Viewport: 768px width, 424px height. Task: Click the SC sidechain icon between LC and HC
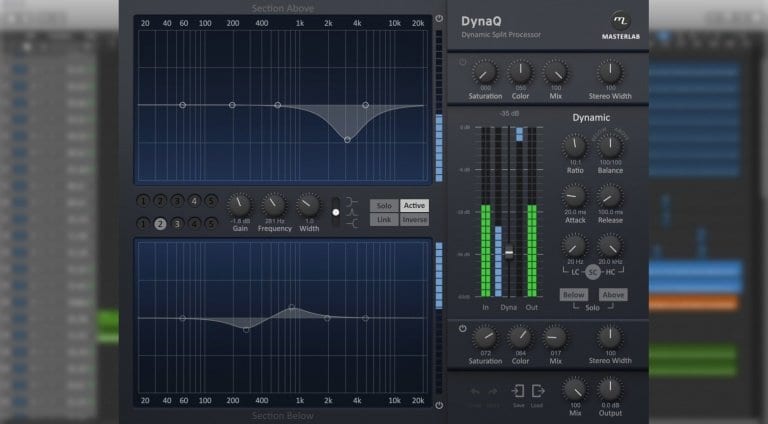tap(592, 272)
